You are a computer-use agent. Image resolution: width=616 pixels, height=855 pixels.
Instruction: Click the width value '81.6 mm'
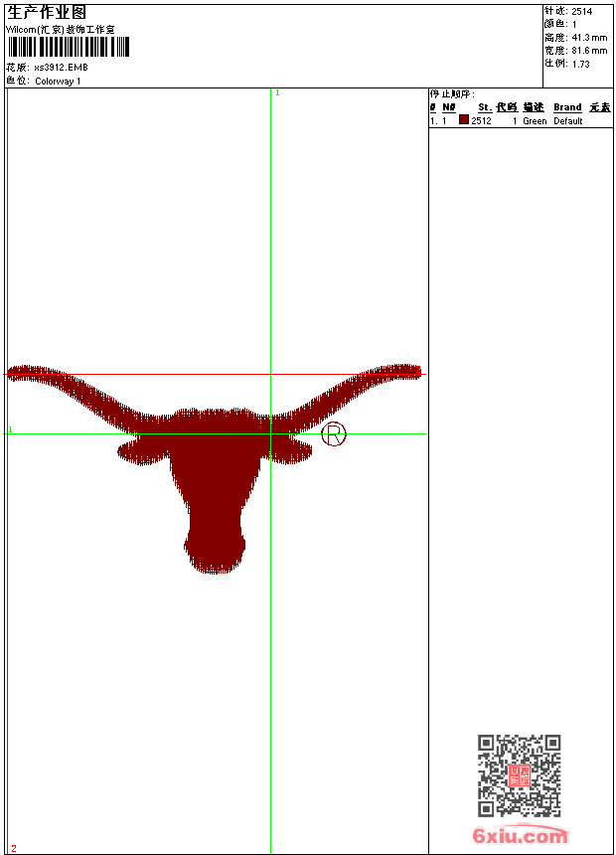coord(589,51)
